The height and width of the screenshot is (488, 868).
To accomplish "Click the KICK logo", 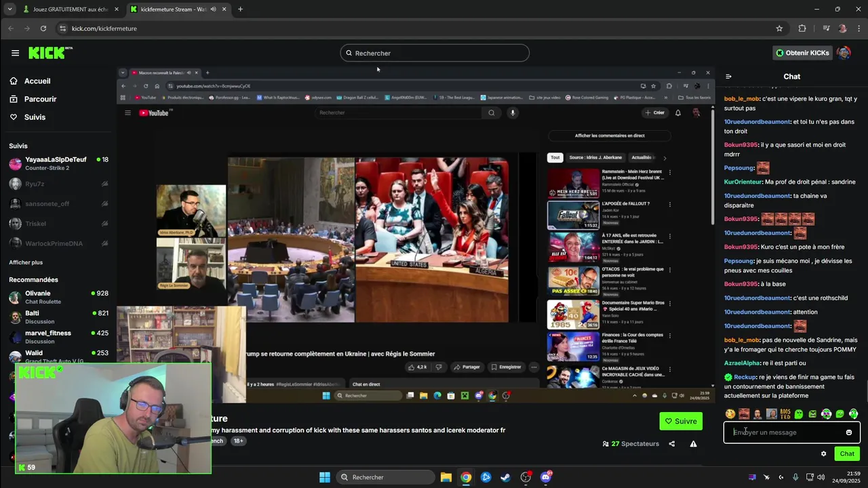I will (50, 53).
